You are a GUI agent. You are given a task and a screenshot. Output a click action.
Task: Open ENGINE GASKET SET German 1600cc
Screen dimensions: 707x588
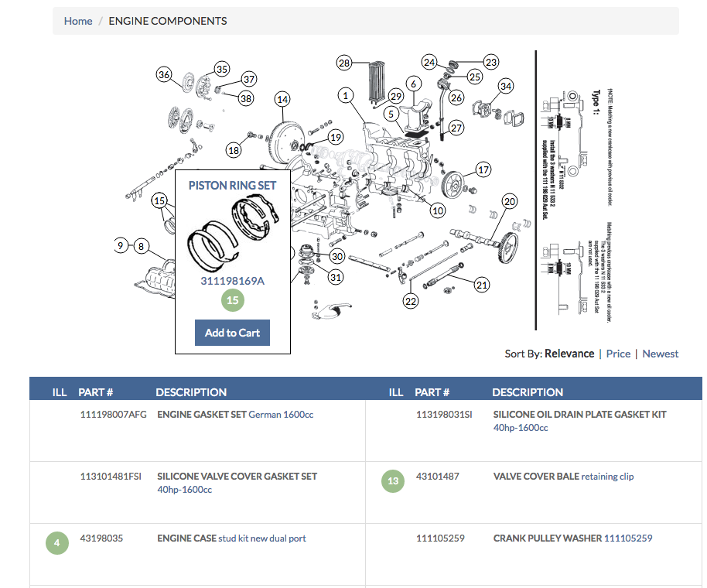(235, 415)
